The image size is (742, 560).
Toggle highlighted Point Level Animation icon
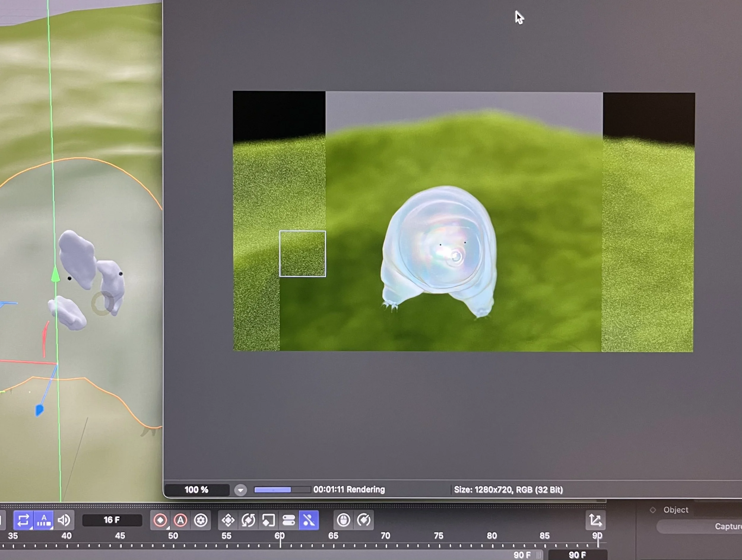pyautogui.click(x=309, y=520)
